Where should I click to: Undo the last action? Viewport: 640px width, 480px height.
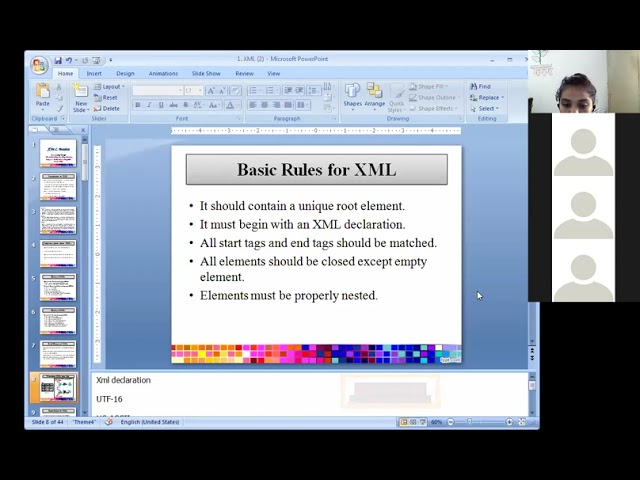coord(69,60)
